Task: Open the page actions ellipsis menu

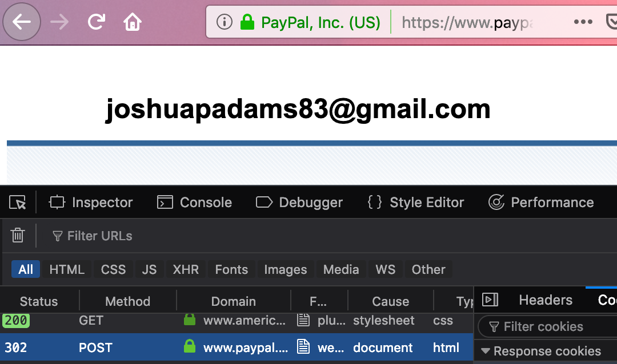Action: pyautogui.click(x=583, y=22)
